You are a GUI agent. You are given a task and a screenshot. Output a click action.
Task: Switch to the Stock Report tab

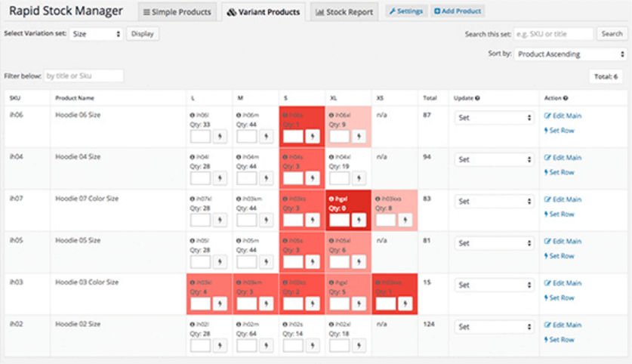click(x=344, y=12)
